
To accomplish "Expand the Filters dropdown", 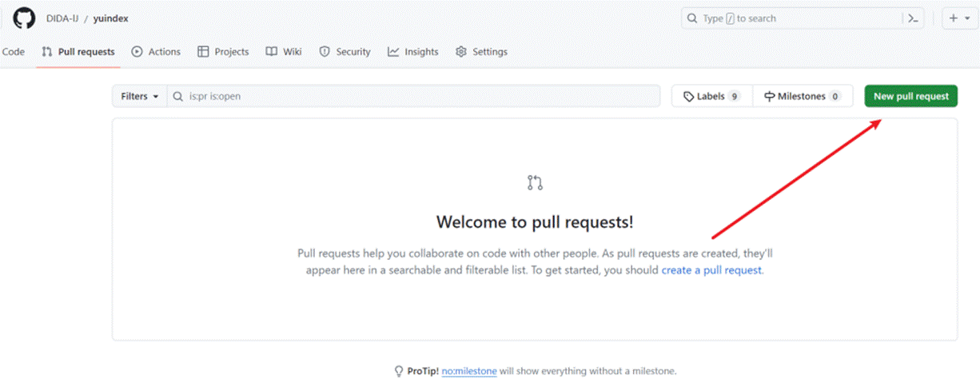I will tap(139, 97).
